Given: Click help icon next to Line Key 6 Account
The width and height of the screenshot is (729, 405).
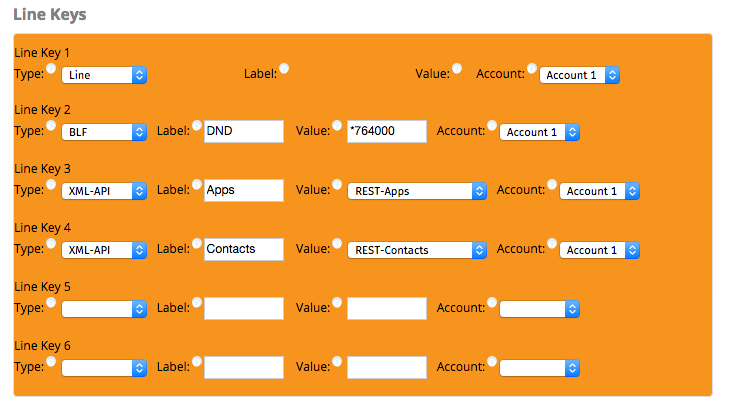Looking at the screenshot, I should [492, 362].
